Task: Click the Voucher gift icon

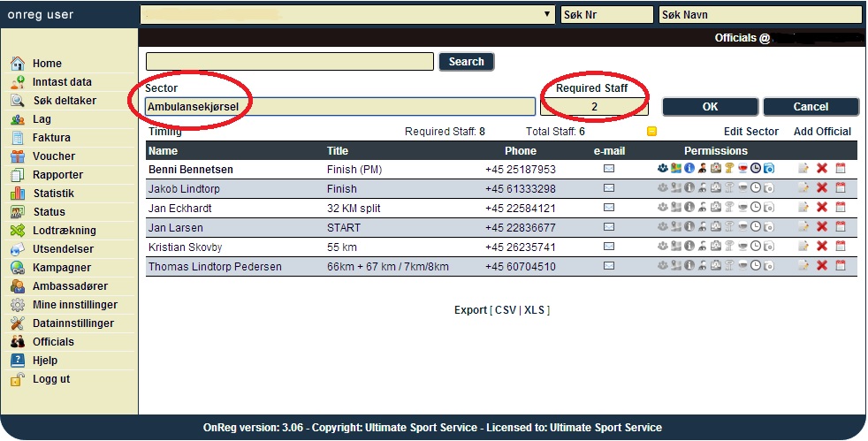Action: tap(18, 156)
